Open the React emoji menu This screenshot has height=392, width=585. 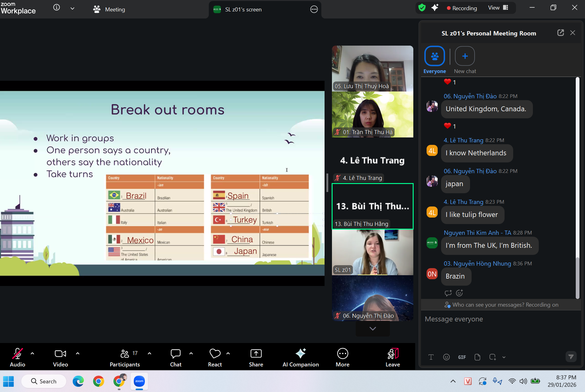pyautogui.click(x=215, y=357)
